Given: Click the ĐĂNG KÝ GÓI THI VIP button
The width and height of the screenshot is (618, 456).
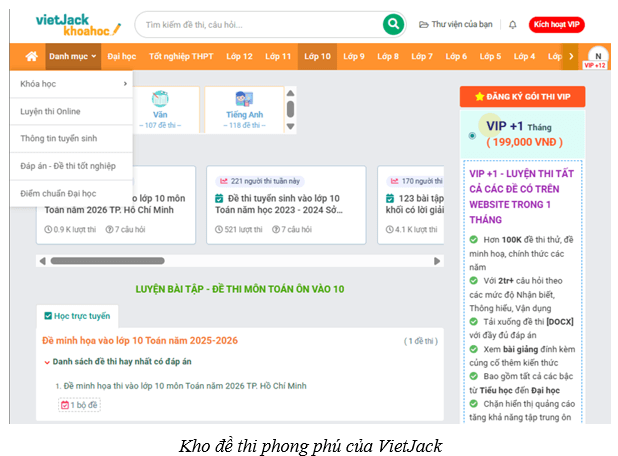Looking at the screenshot, I should point(522,97).
